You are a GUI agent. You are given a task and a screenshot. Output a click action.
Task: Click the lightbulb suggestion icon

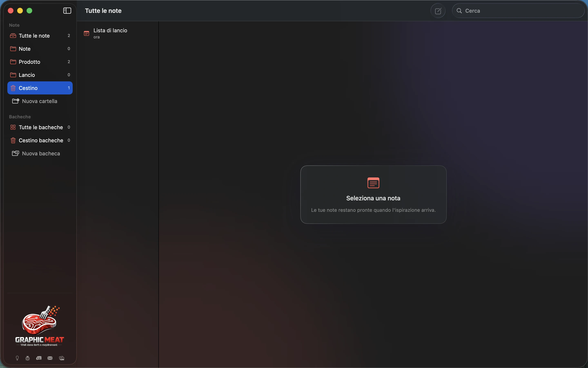(17, 358)
